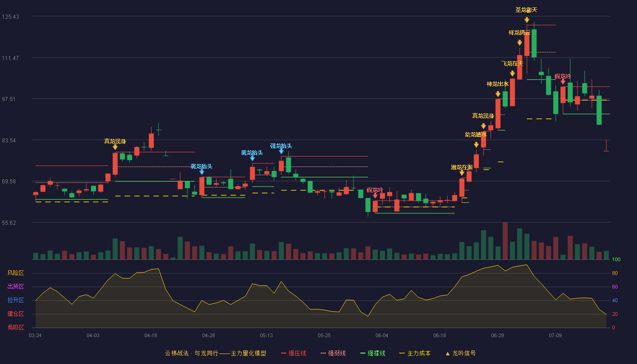Select the blue 强龙抬头 signal arrow
Viewport: 637px width, 364px height.
tap(281, 152)
